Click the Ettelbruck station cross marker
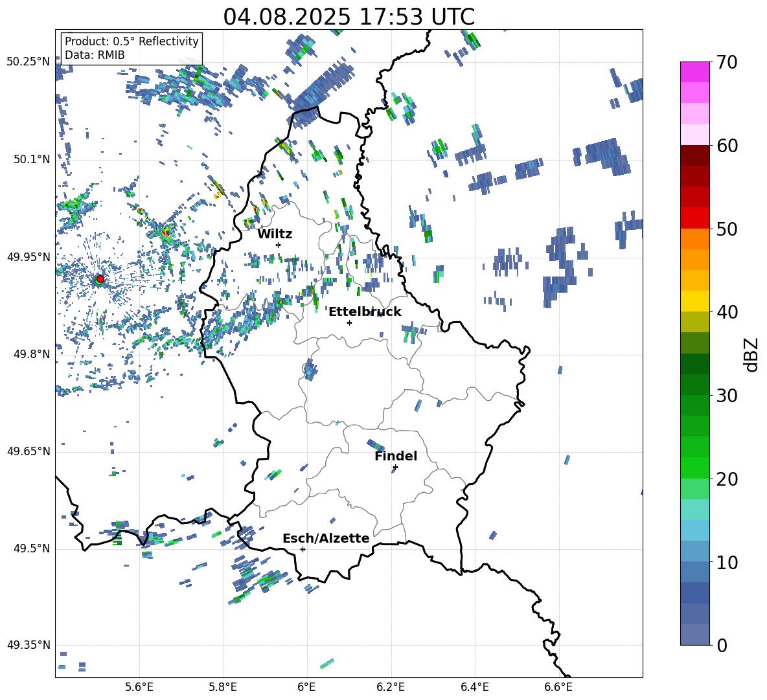Screen dimensions: 767x700 349,322
